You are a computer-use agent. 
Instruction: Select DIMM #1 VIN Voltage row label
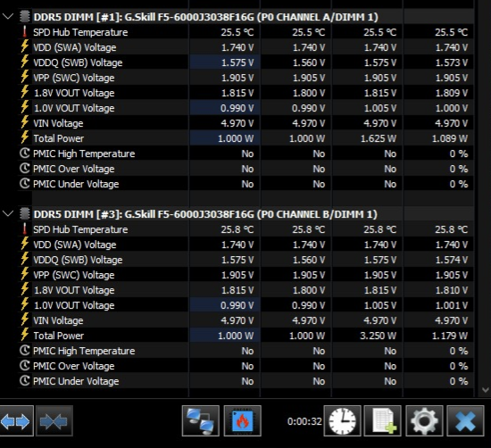[x=58, y=123]
